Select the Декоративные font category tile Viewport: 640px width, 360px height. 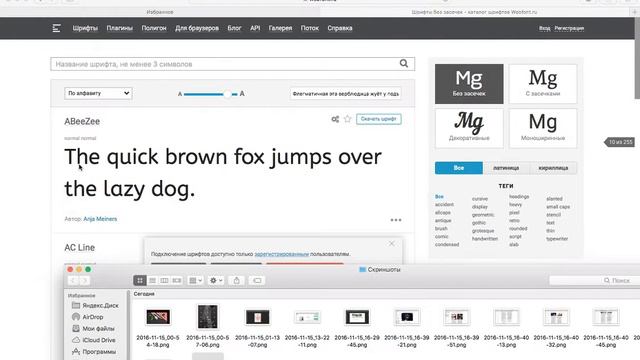(x=469, y=128)
